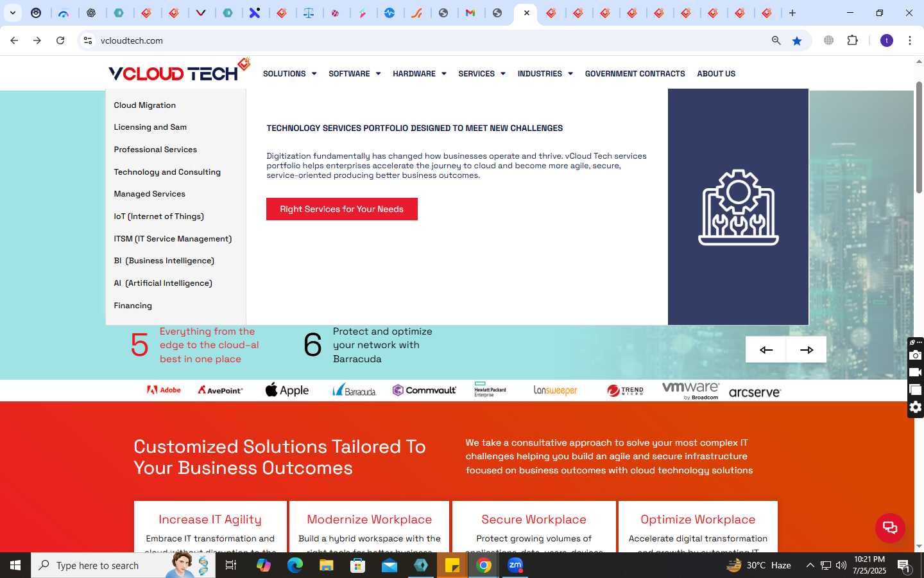Select Professional Services menu item

[x=155, y=150]
